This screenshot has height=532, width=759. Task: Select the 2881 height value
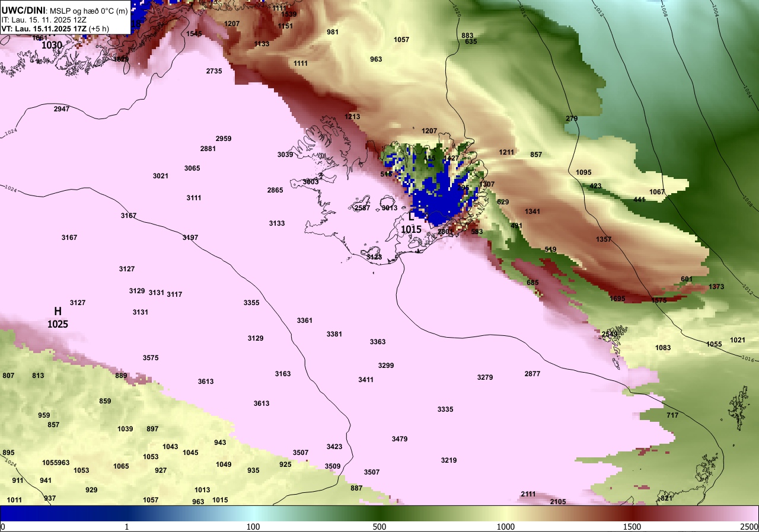pyautogui.click(x=208, y=149)
